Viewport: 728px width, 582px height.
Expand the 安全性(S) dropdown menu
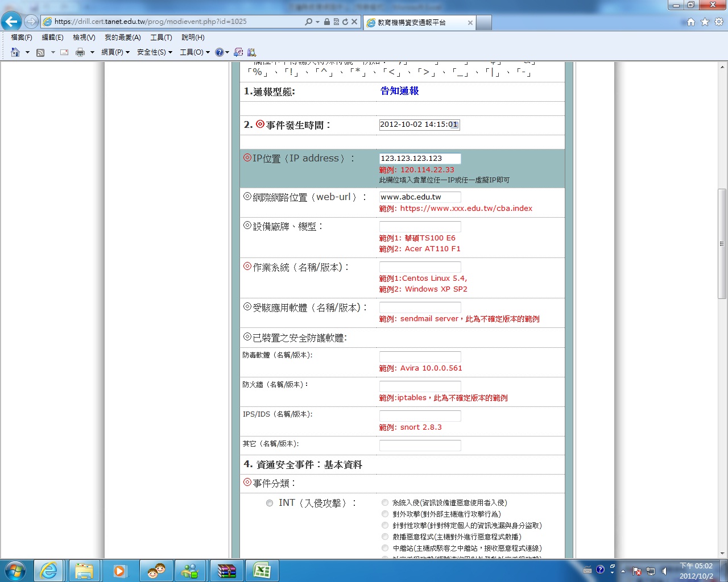(154, 52)
